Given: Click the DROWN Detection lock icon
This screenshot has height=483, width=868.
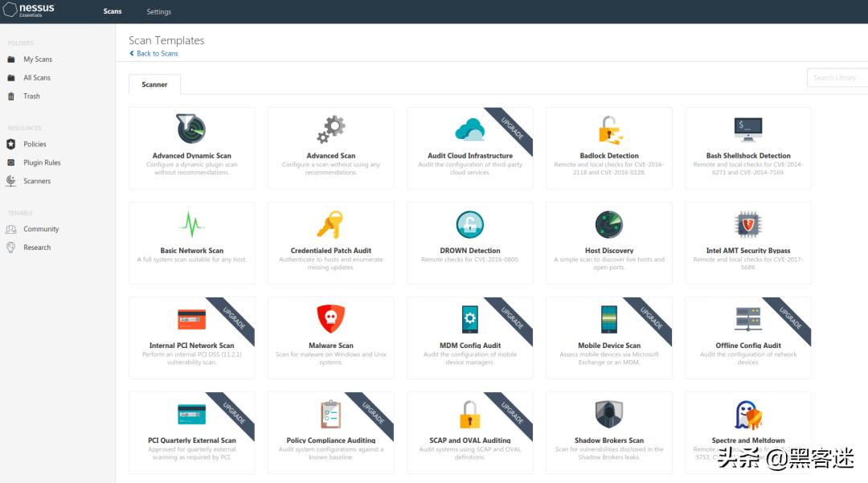Looking at the screenshot, I should tap(470, 224).
